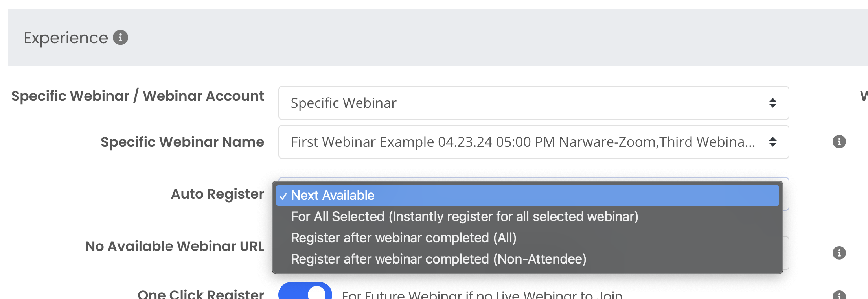
Task: Select the Next Available option
Action: 527,196
